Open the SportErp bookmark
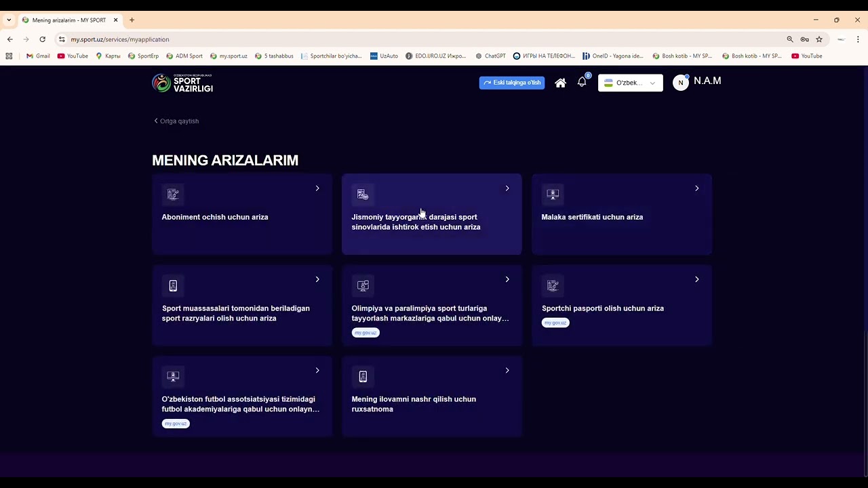This screenshot has height=488, width=868. (x=143, y=56)
